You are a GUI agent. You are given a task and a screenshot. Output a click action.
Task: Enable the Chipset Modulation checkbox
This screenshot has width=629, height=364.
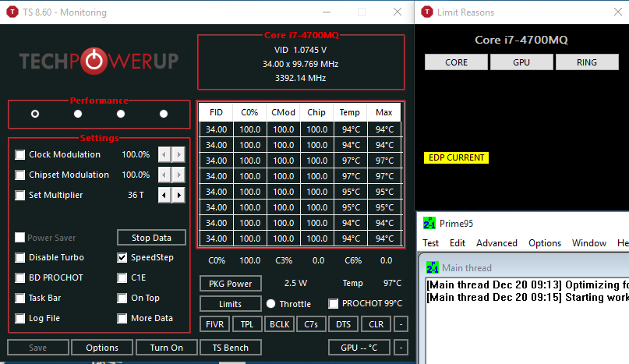tap(19, 175)
